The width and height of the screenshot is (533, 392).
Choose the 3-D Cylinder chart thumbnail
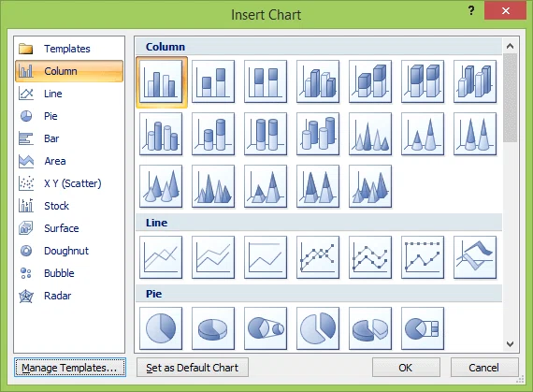tap(318, 135)
